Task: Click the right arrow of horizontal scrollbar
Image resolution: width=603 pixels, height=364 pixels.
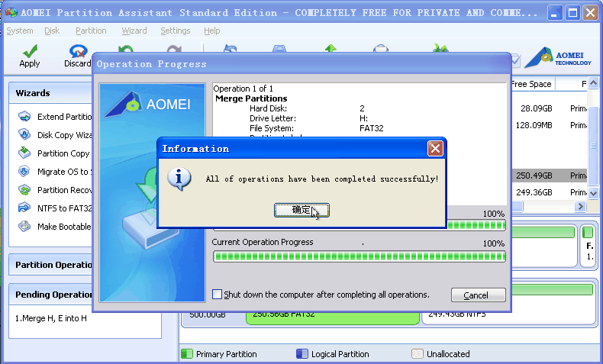Action: click(580, 207)
